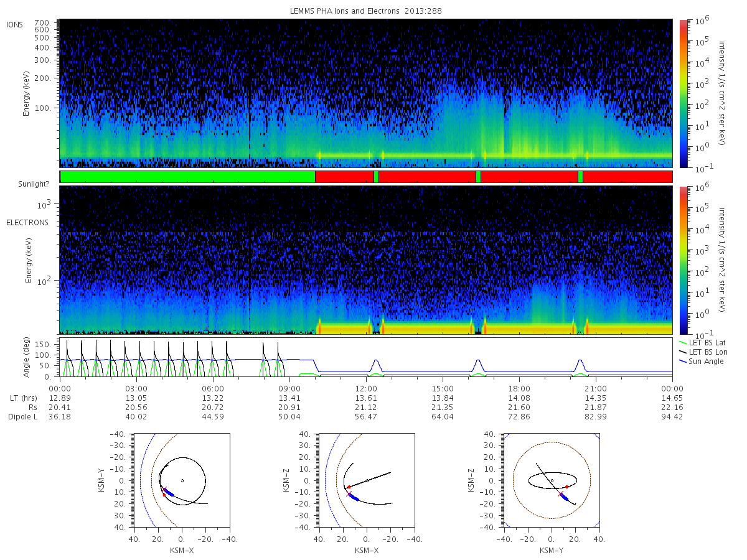The image size is (747, 560).
Task: Click the first red Sunlight bar segment
Action: [x=344, y=177]
